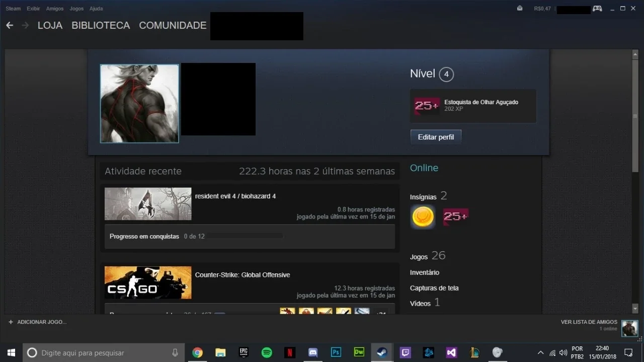Click VER LISTA DE AMIGOS
644x362 pixels.
(589, 322)
